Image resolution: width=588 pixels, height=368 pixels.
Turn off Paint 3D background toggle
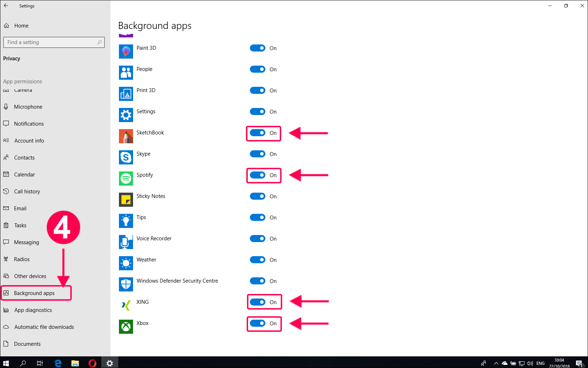coord(258,48)
